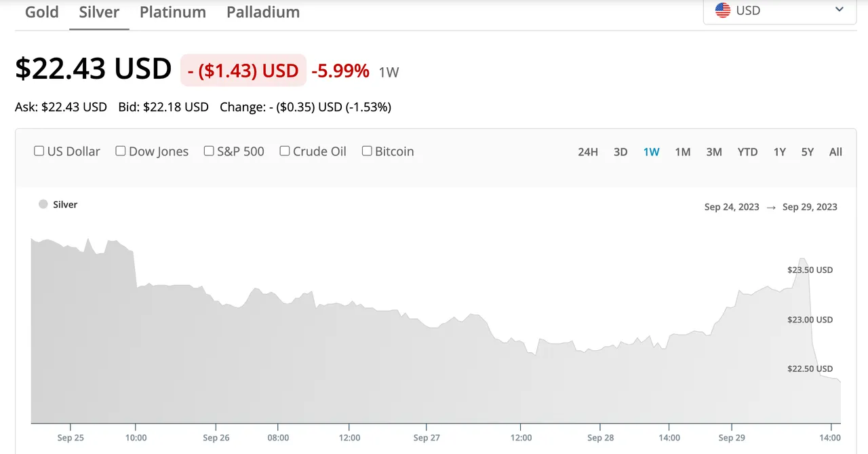Screen dimensions: 868x454
Task: Switch chart to 1M range
Action: 683,152
